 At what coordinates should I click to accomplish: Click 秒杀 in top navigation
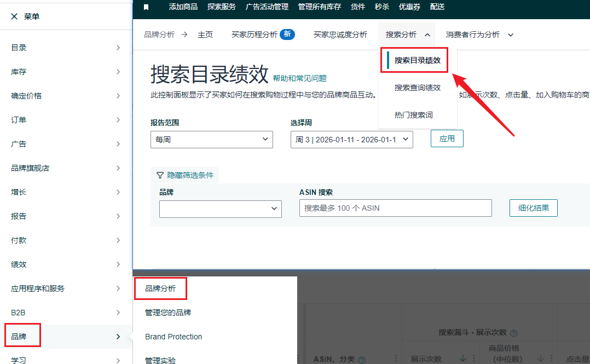point(382,7)
